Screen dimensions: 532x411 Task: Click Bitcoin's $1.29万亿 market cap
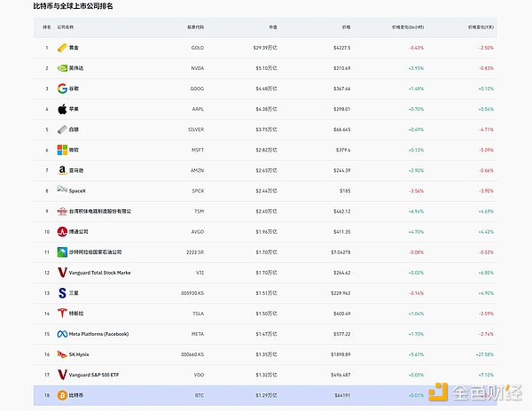(x=266, y=395)
